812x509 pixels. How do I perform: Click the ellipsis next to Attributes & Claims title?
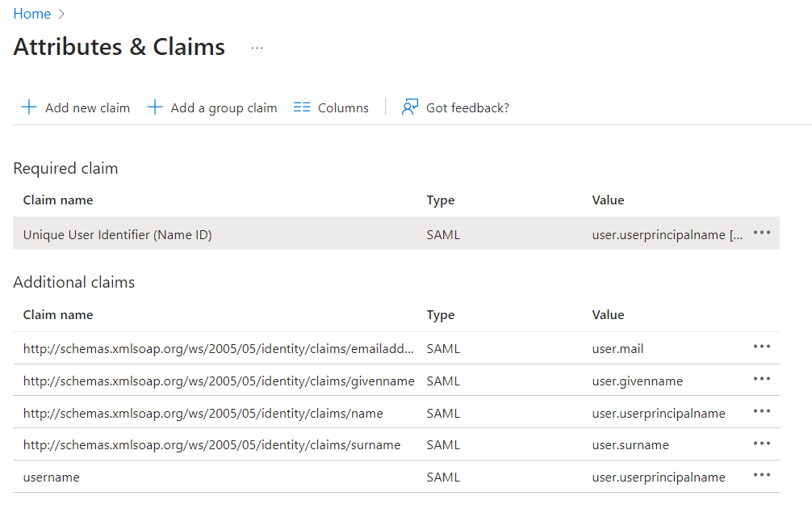(257, 48)
